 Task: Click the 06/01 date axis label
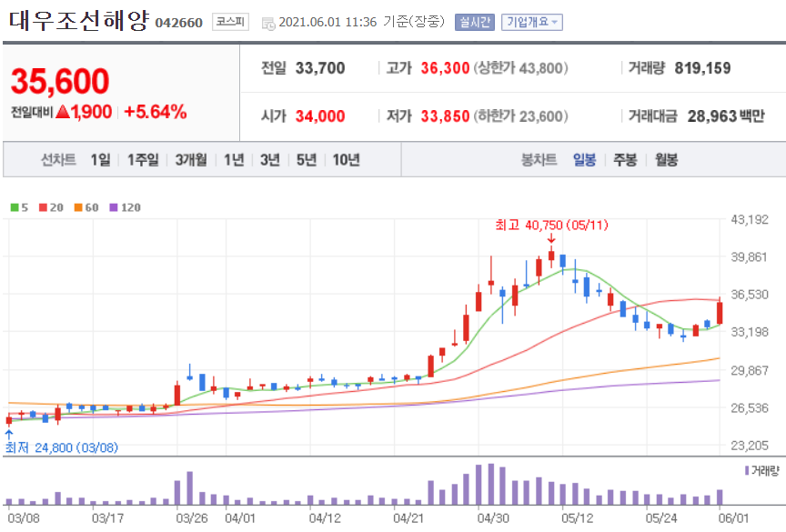click(733, 518)
